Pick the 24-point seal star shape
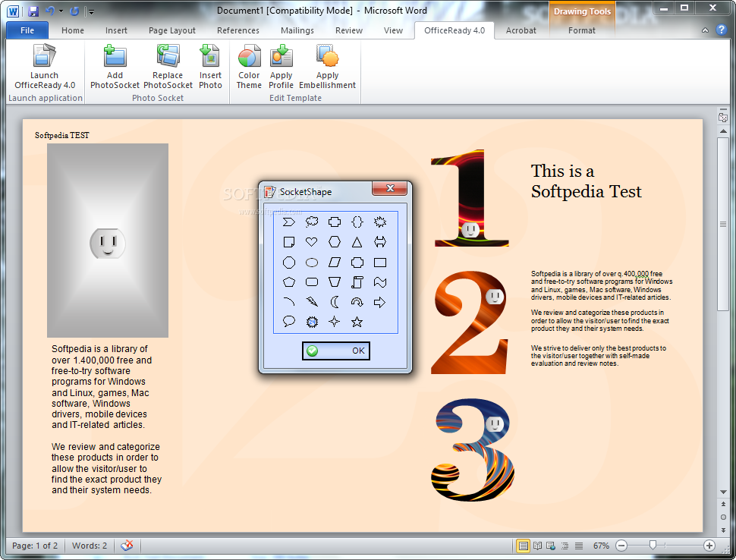This screenshot has width=736, height=560. click(312, 322)
